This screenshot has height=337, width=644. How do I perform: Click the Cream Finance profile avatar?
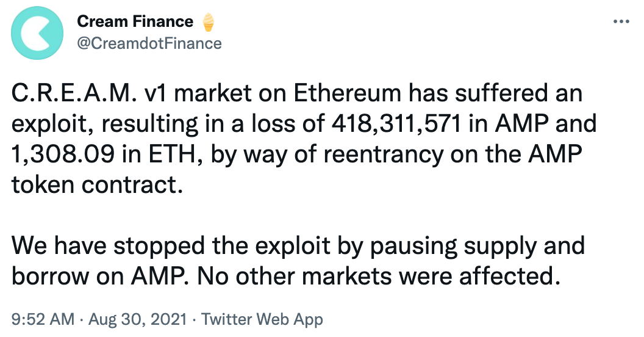(x=37, y=34)
